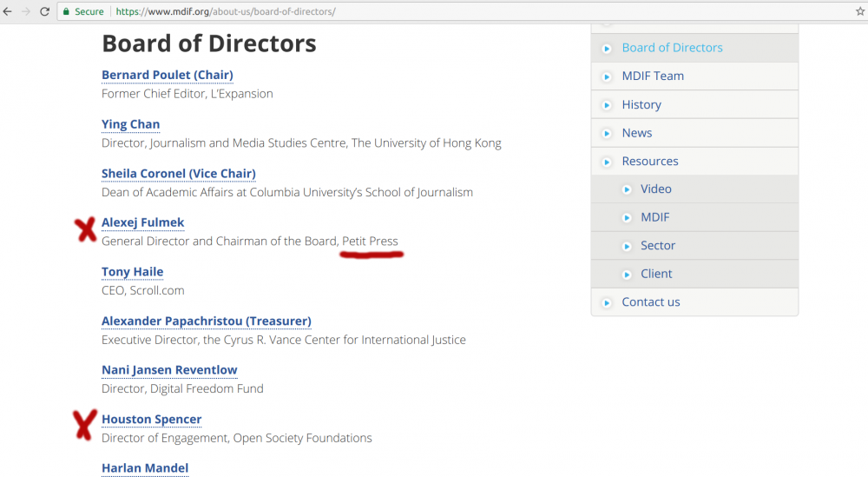Click arrow bullet next to Resources
Screen dimensions: 868x477
(607, 162)
